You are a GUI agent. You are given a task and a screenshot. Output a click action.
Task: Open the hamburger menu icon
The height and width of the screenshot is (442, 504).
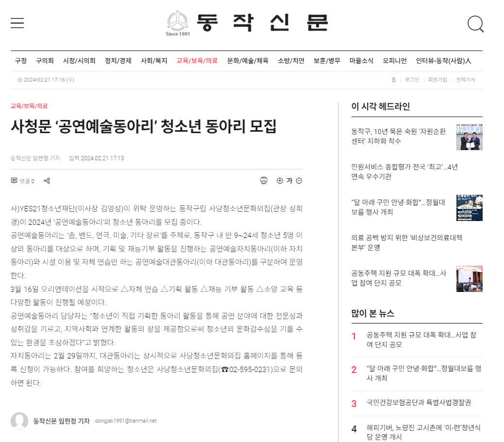[17, 23]
